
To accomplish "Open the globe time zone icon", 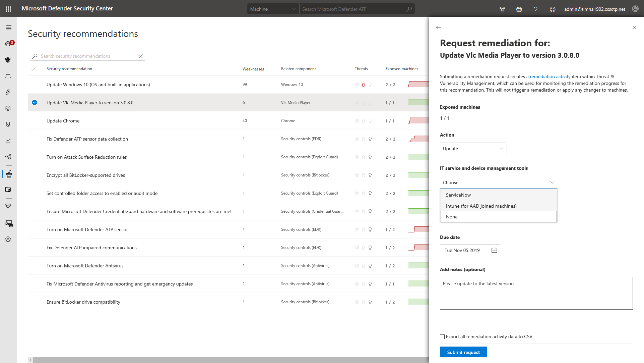I will [519, 9].
